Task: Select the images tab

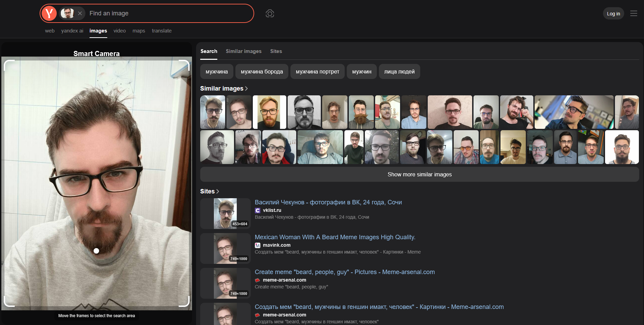Action: click(x=98, y=31)
